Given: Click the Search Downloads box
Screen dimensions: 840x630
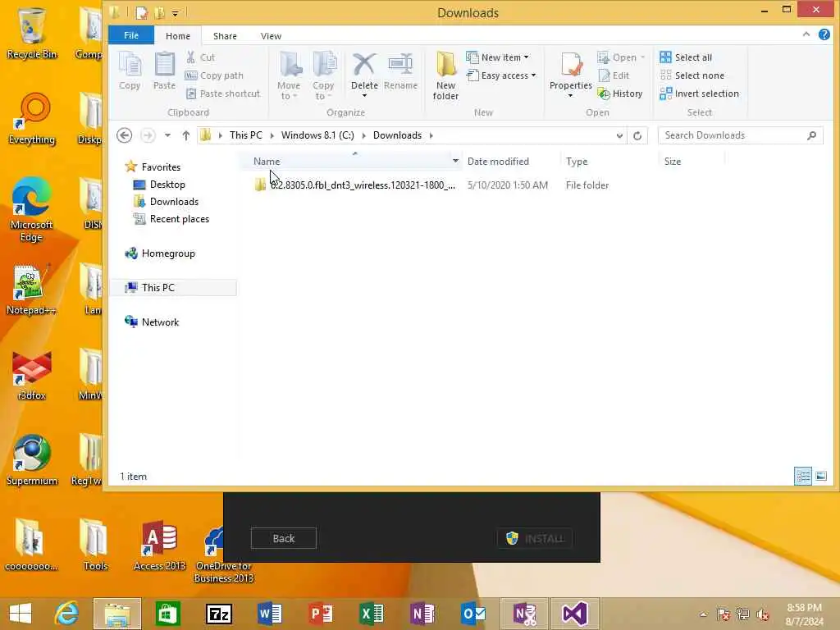Looking at the screenshot, I should (x=741, y=135).
